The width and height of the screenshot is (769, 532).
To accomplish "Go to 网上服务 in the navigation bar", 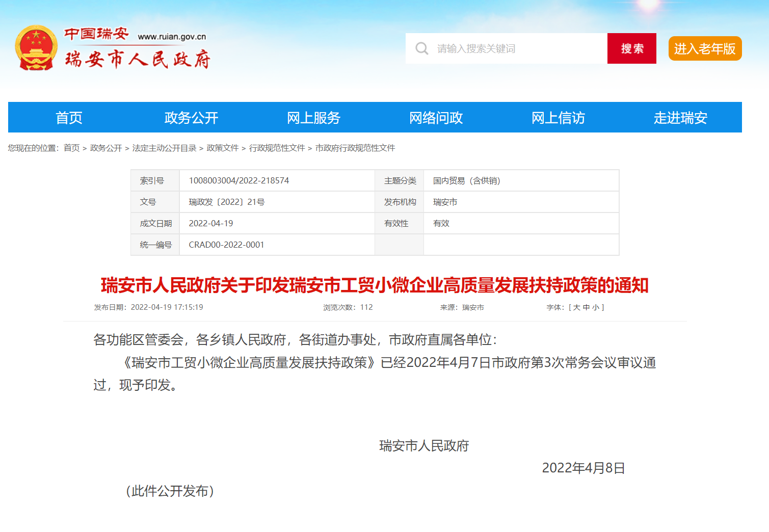I will 313,118.
